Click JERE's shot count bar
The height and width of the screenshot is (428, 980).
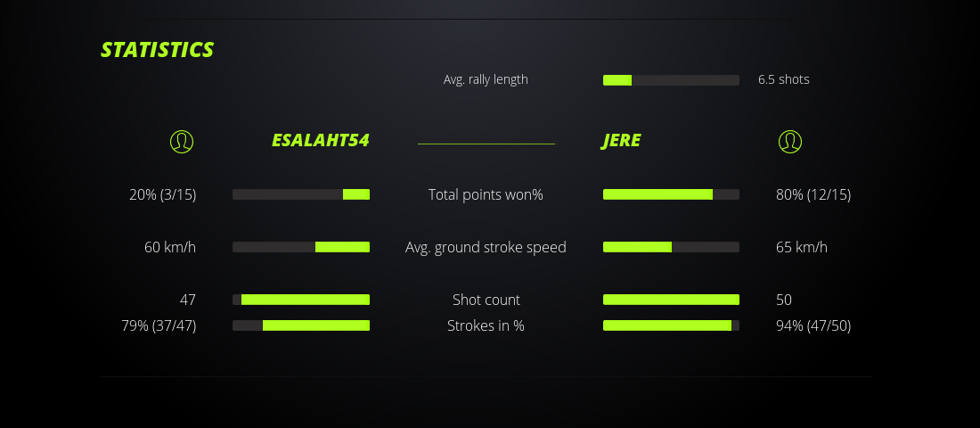[x=671, y=300]
